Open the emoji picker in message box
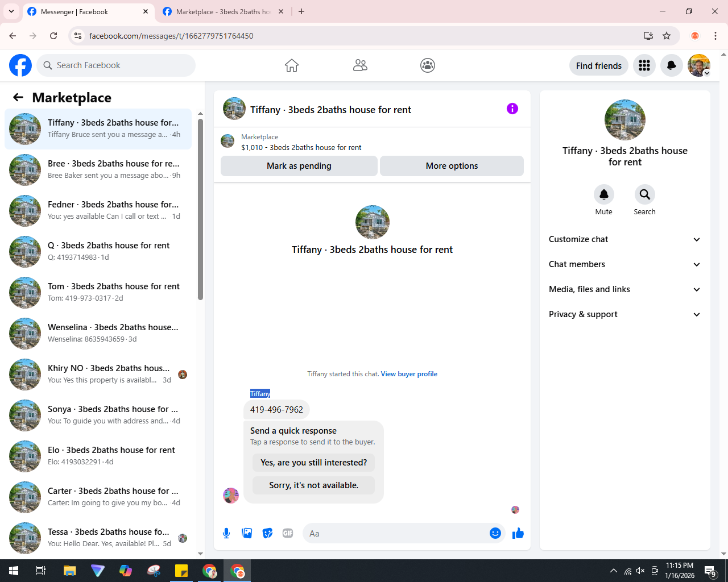Viewport: 728px width, 582px height. coord(495,533)
